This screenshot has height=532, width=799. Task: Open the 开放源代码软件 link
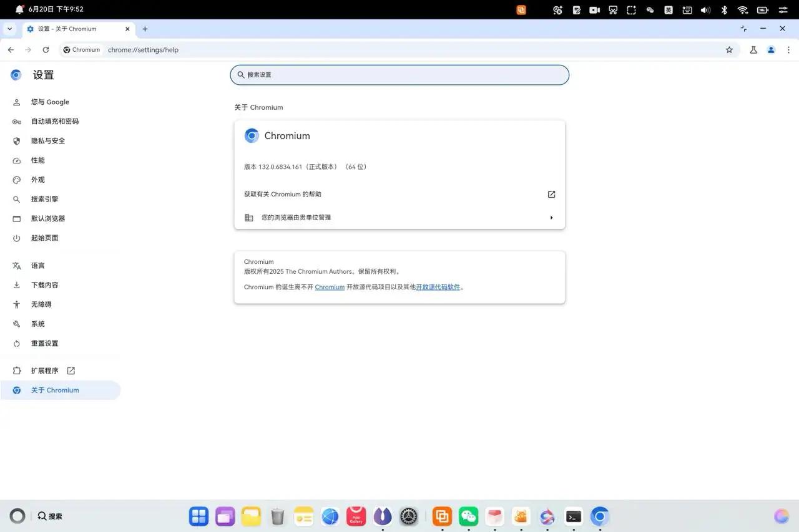438,287
